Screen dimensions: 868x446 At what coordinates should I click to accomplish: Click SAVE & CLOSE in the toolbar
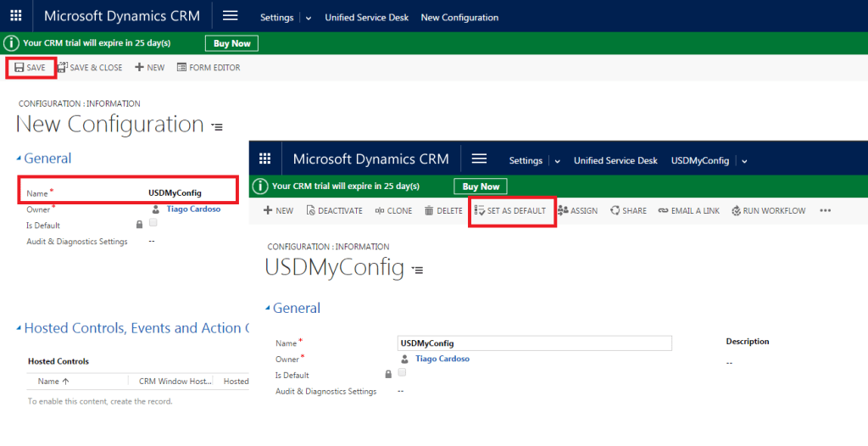(x=90, y=68)
